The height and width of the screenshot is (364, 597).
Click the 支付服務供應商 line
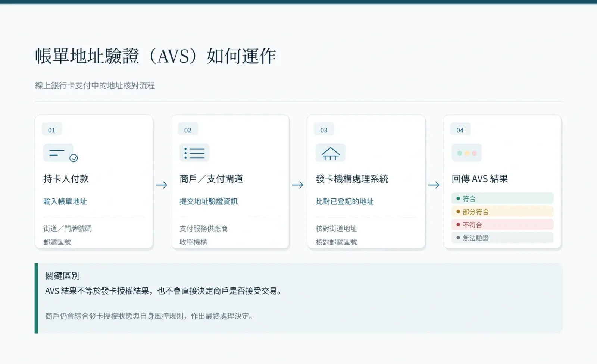point(204,228)
